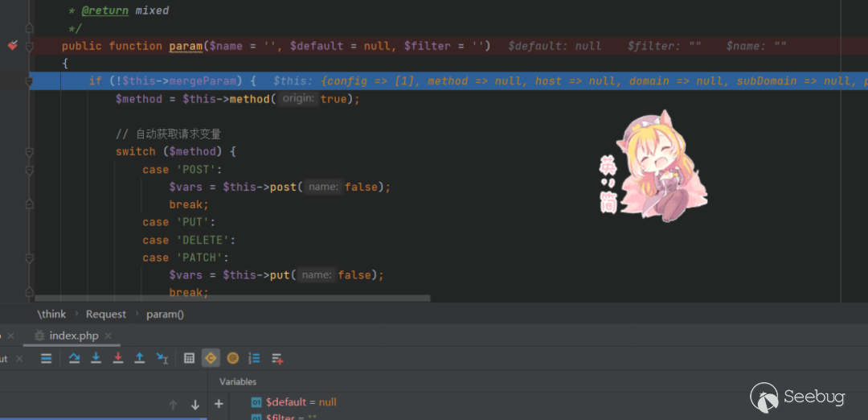Click the Chinese comment line
Image resolution: width=868 pixels, height=420 pixels.
pos(169,134)
